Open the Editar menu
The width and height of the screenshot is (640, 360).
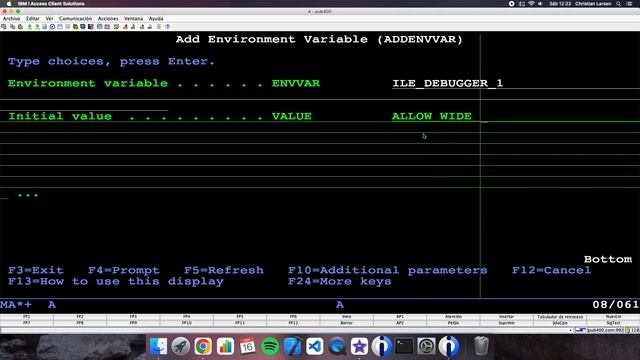click(33, 19)
